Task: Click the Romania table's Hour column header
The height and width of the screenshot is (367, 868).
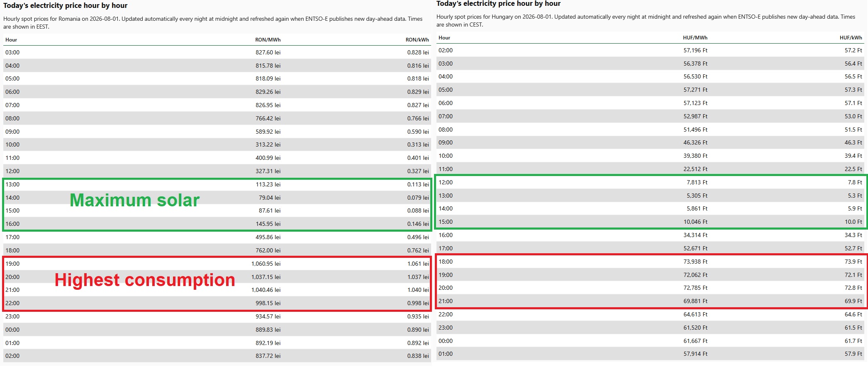Action: coord(11,40)
